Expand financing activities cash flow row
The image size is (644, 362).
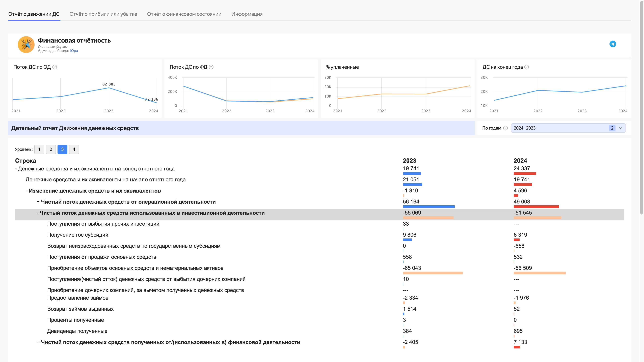(38, 342)
